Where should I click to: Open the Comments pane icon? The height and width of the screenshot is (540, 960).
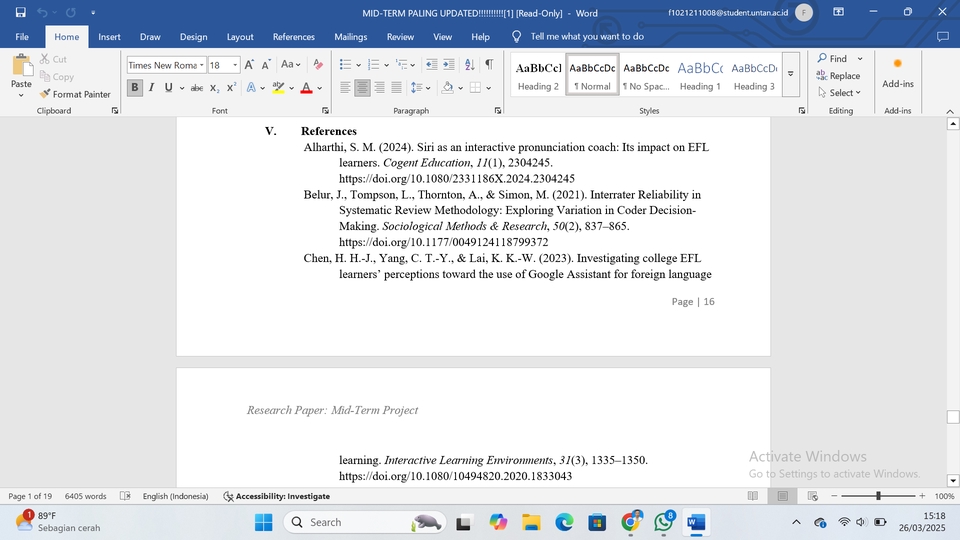[942, 37]
